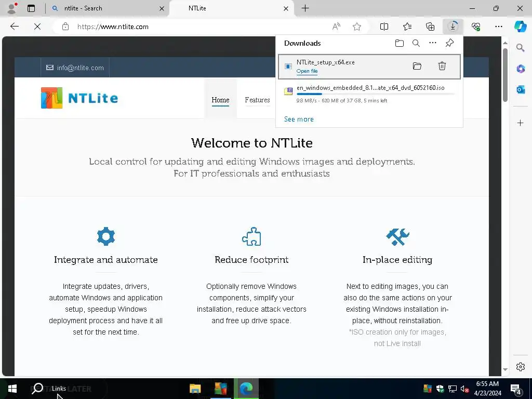The width and height of the screenshot is (532, 399).
Task: Click See more in Downloads panel
Action: [299, 119]
